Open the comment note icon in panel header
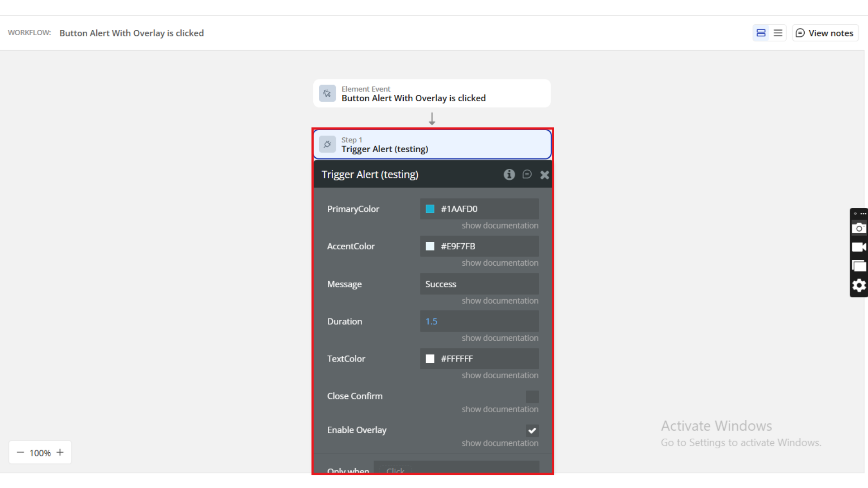The image size is (868, 488). click(527, 174)
